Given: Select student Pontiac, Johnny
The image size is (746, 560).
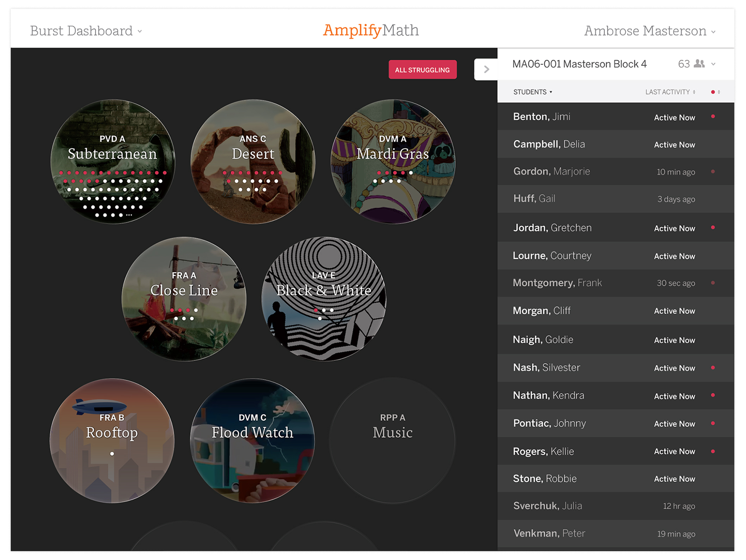Looking at the screenshot, I should [616, 423].
